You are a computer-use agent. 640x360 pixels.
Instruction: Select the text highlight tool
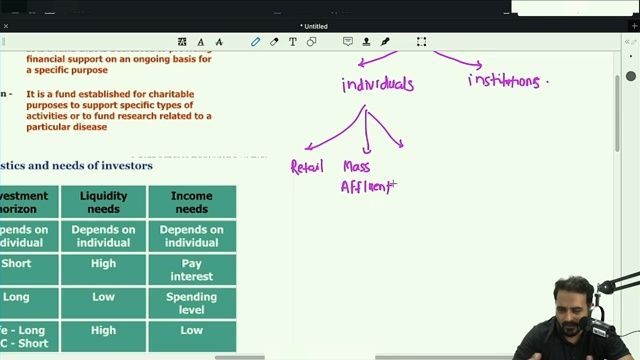[x=182, y=42]
